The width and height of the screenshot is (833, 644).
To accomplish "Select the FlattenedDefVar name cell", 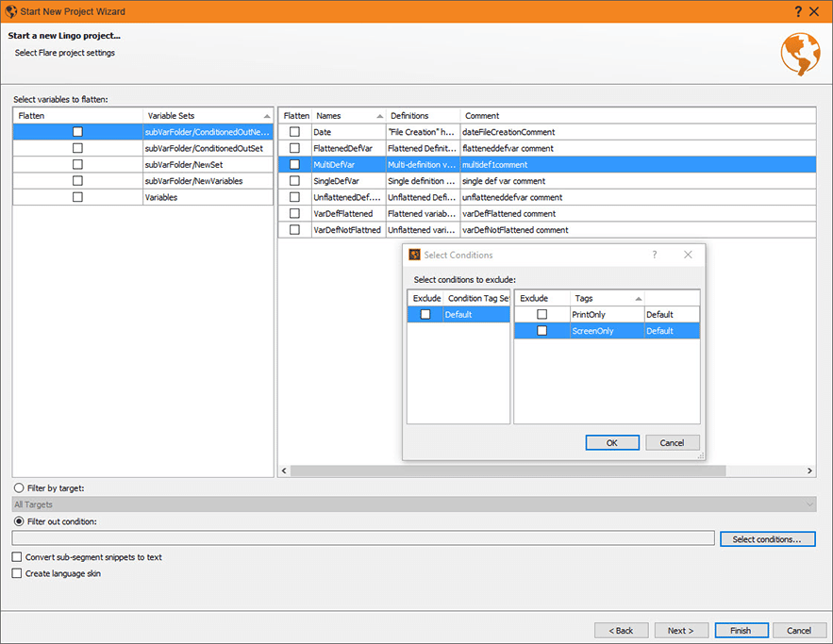I will coord(348,148).
